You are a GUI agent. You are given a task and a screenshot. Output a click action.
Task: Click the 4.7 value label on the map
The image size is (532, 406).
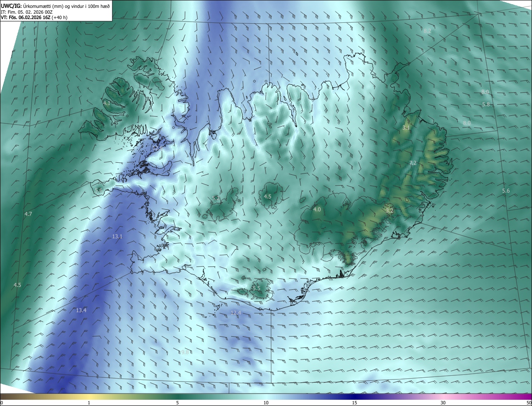click(28, 214)
